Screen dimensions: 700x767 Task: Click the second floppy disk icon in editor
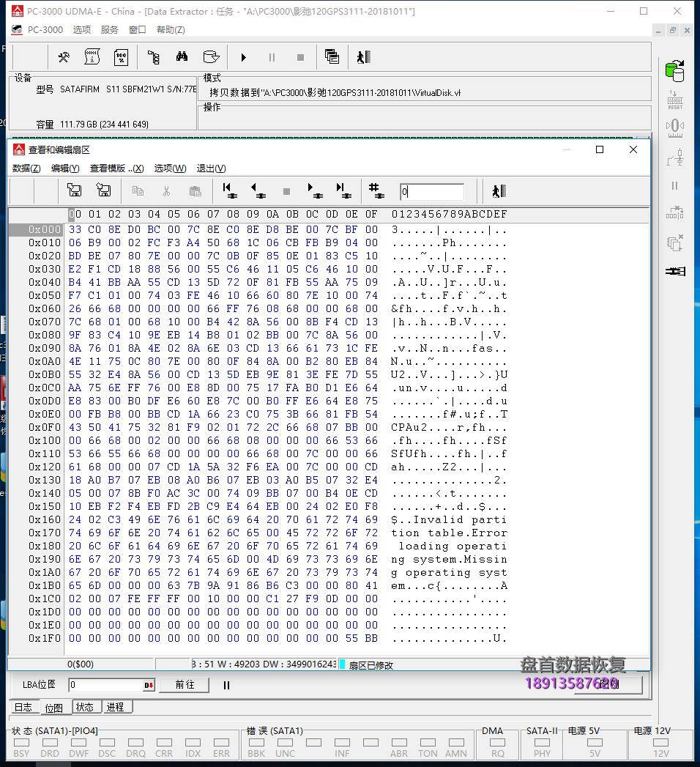(103, 190)
